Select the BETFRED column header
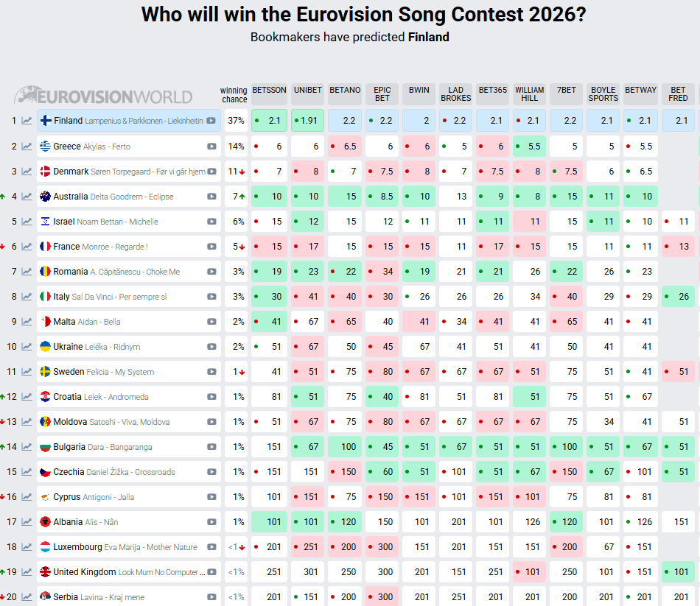The width and height of the screenshot is (700, 606). click(678, 94)
